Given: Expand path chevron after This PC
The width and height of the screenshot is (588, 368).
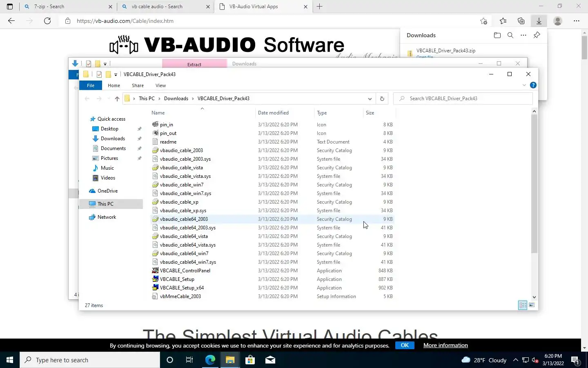Looking at the screenshot, I should [159, 99].
